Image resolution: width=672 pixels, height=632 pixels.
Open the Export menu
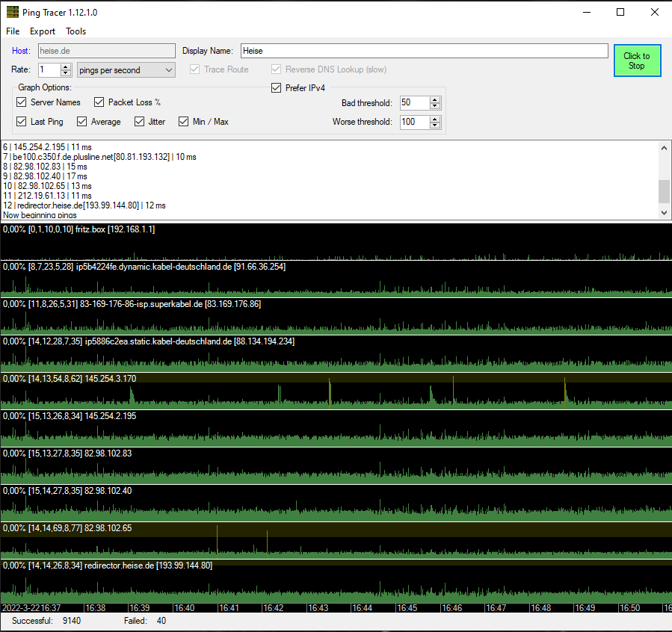pos(43,31)
